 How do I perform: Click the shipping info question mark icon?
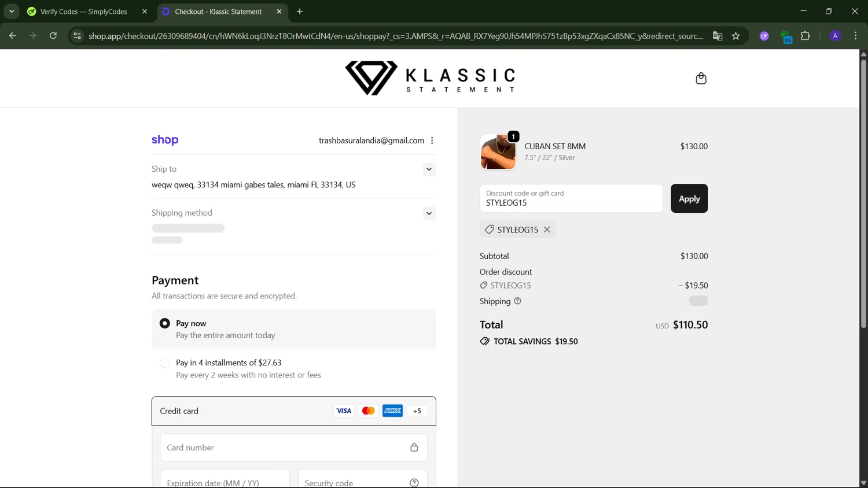pos(517,301)
